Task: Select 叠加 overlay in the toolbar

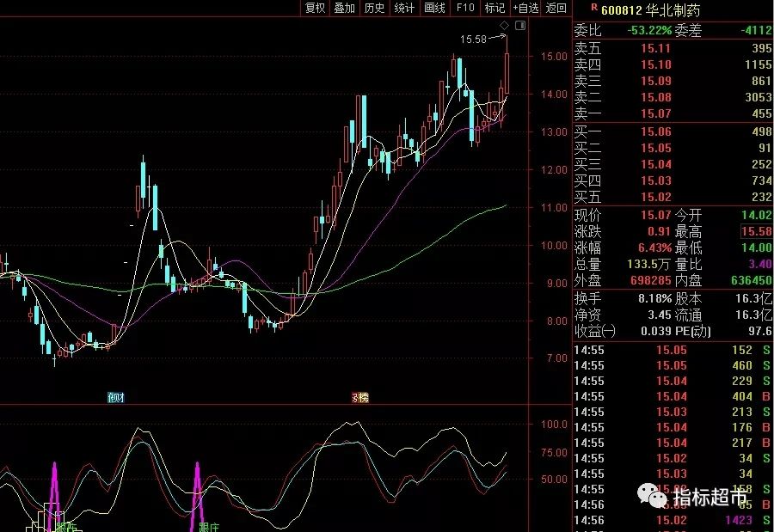Action: tap(345, 8)
